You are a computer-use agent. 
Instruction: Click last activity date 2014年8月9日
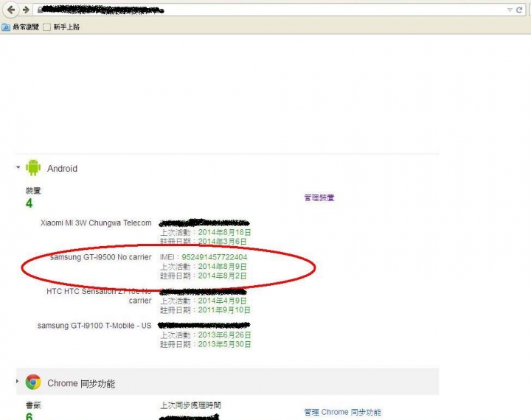tap(222, 267)
